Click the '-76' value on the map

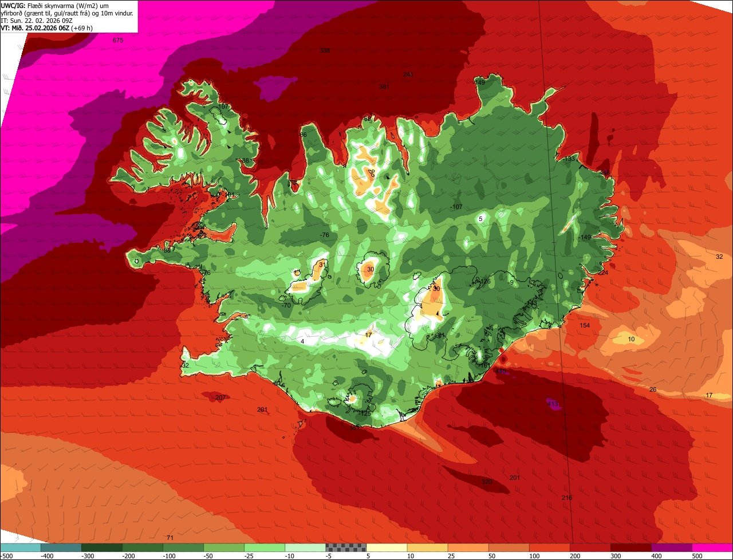tap(325, 235)
